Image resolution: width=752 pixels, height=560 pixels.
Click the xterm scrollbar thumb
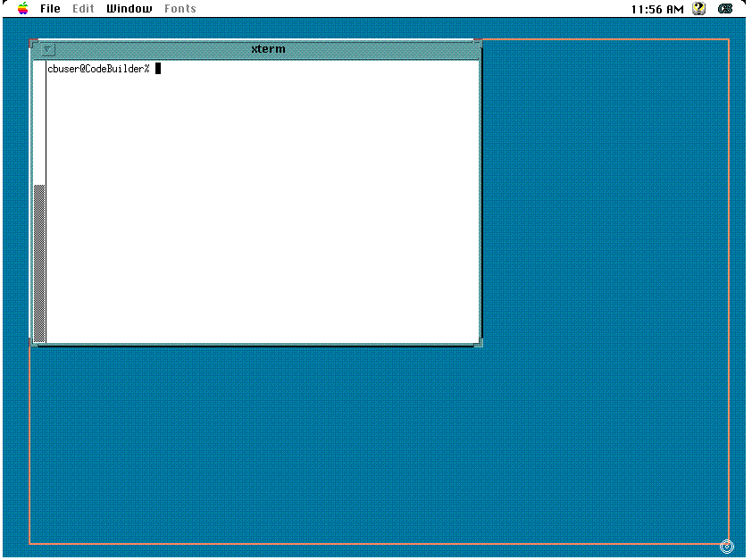pyautogui.click(x=40, y=263)
